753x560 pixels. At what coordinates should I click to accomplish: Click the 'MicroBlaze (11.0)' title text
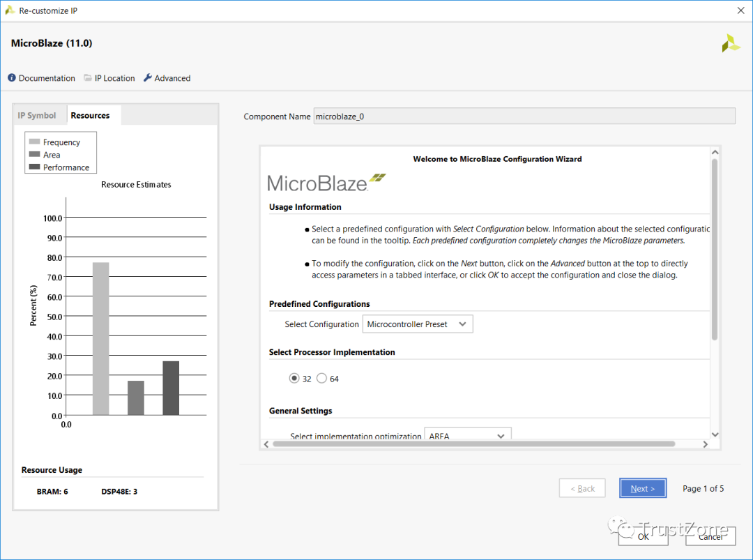(52, 43)
